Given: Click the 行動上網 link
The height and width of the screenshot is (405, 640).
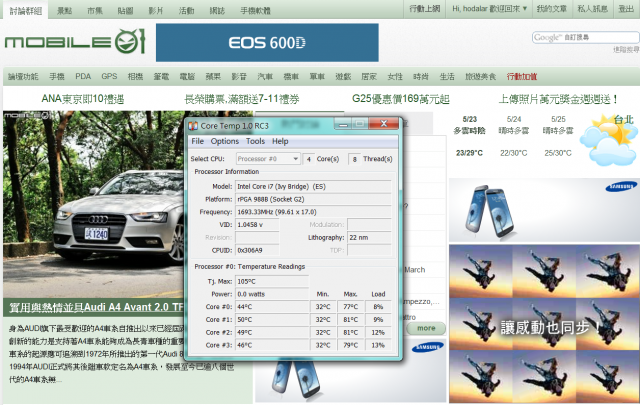Looking at the screenshot, I should pos(425,9).
